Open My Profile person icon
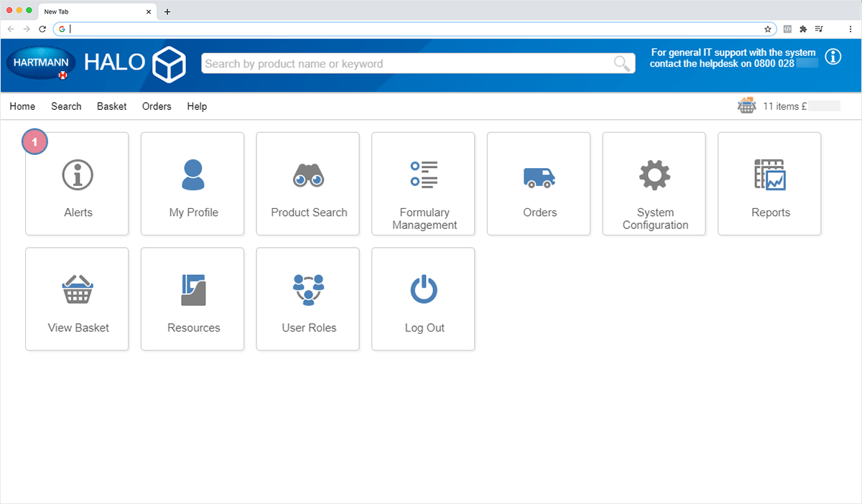Image resolution: width=862 pixels, height=504 pixels. 193,174
